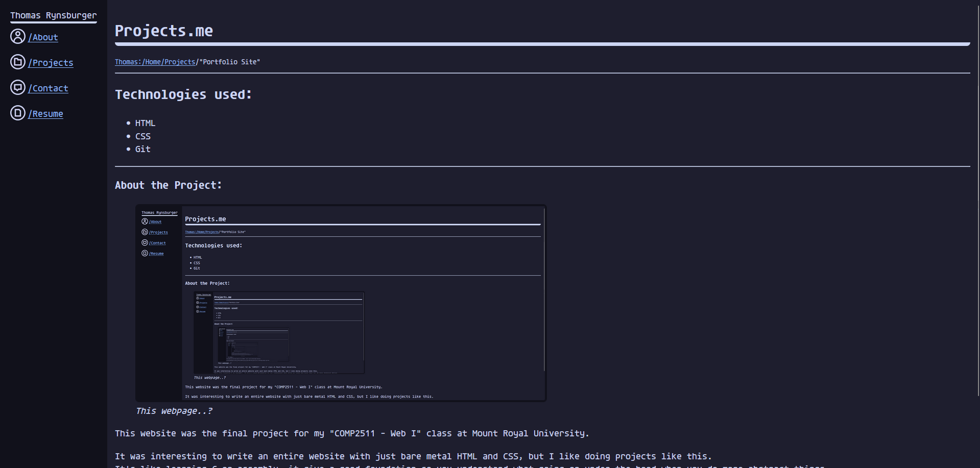Click the Technologies used: heading
This screenshot has height=468, width=980.
point(183,94)
